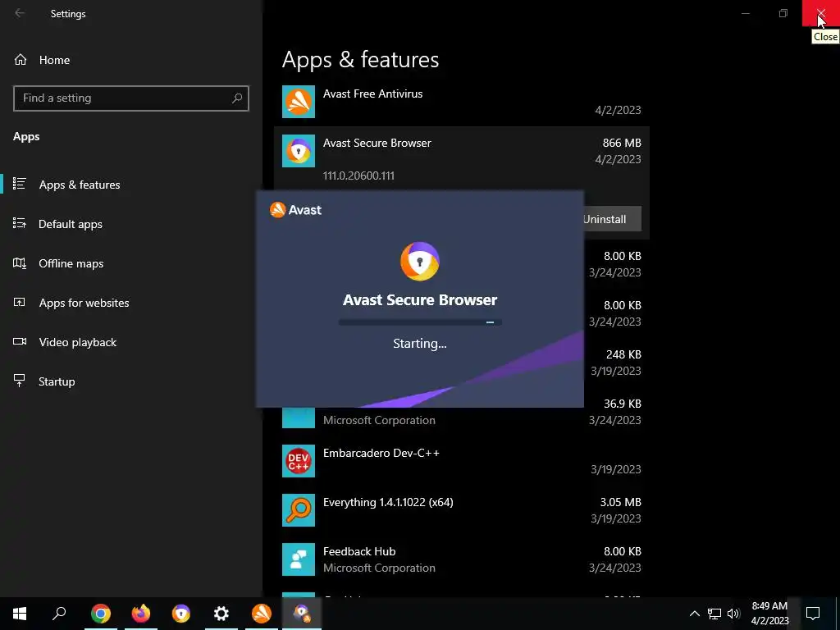
Task: Click version text 111.0.20600.111
Action: (x=358, y=176)
